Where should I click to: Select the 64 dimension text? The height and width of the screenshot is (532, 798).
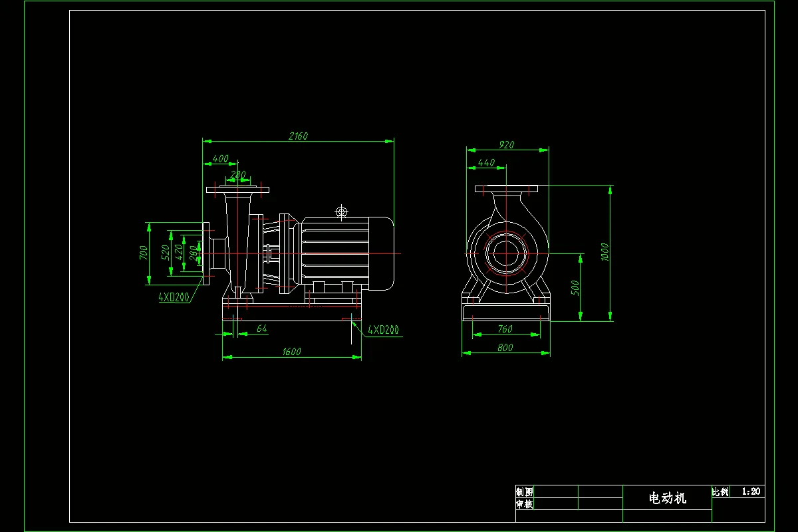(261, 329)
